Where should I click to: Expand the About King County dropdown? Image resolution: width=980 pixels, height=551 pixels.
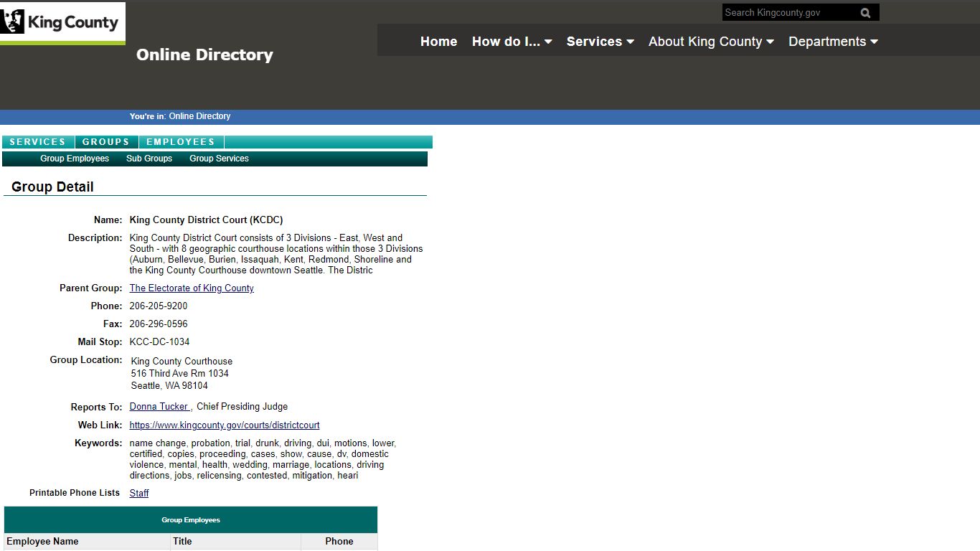[711, 42]
